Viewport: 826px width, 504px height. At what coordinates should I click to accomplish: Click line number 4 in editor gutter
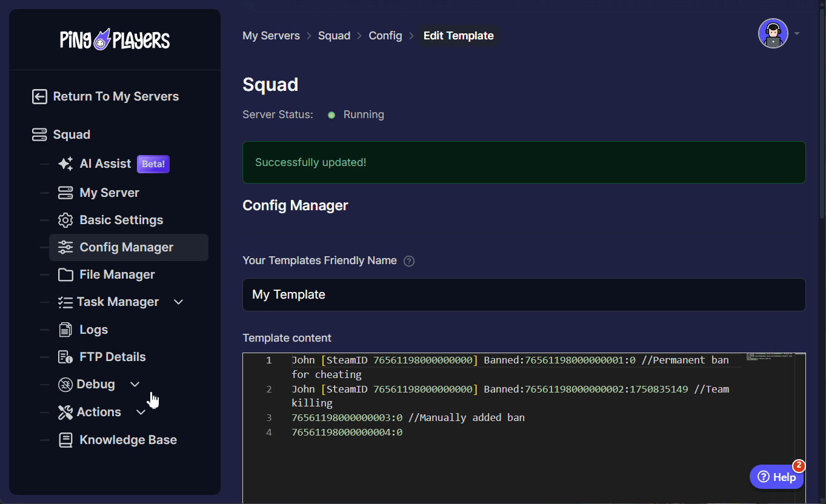pyautogui.click(x=269, y=433)
